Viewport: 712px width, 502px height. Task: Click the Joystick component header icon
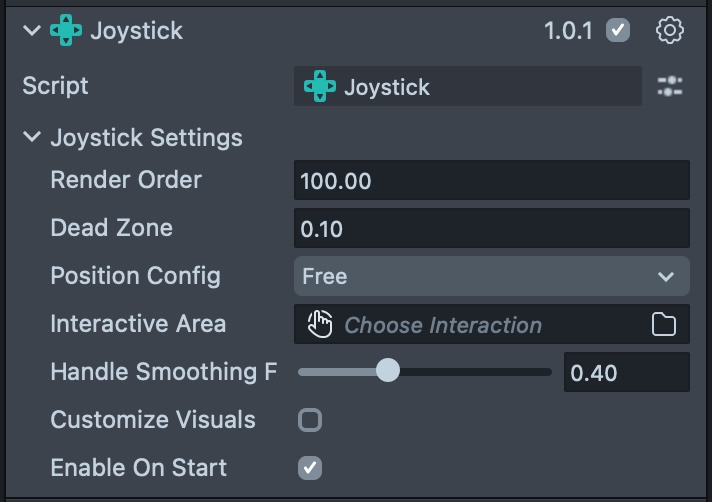coord(67,31)
